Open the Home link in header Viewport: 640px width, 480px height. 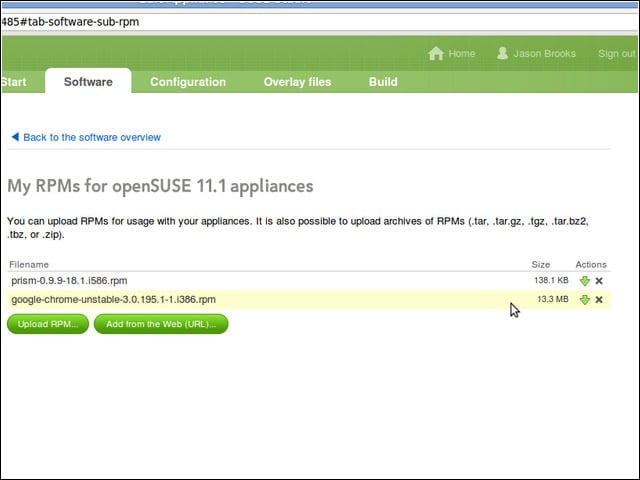[x=462, y=53]
